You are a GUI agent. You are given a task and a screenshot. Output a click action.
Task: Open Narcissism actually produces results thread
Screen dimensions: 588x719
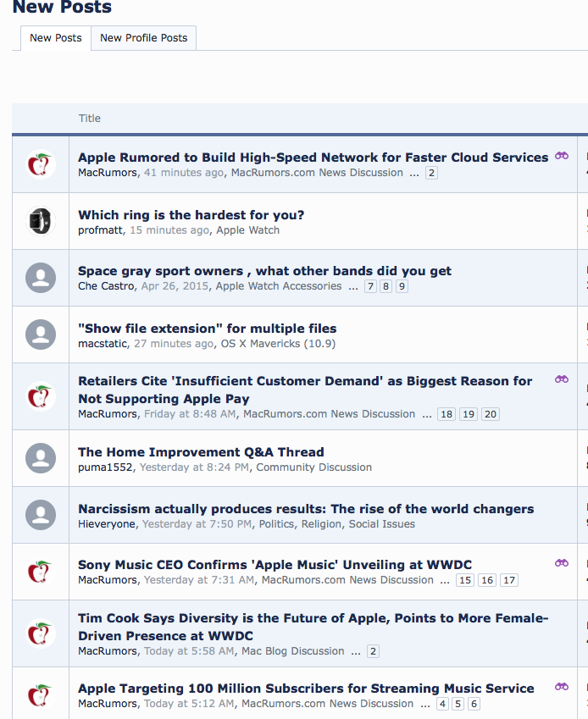click(306, 509)
